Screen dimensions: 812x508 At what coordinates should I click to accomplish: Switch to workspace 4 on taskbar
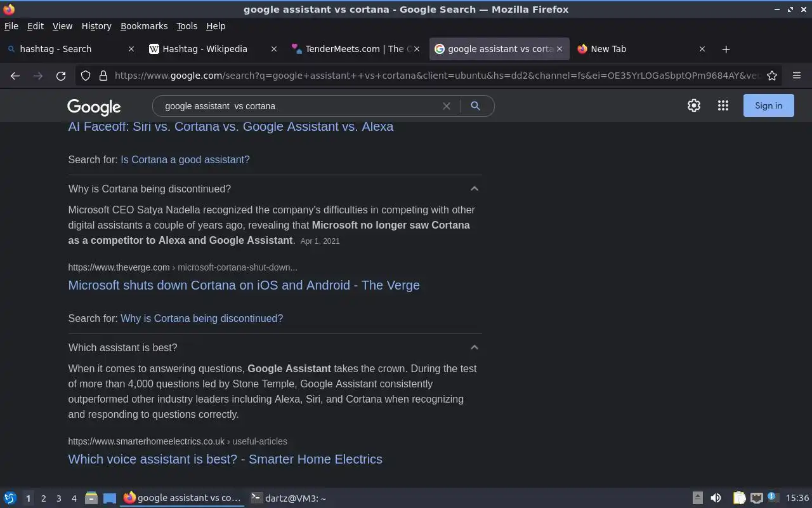pyautogui.click(x=74, y=498)
